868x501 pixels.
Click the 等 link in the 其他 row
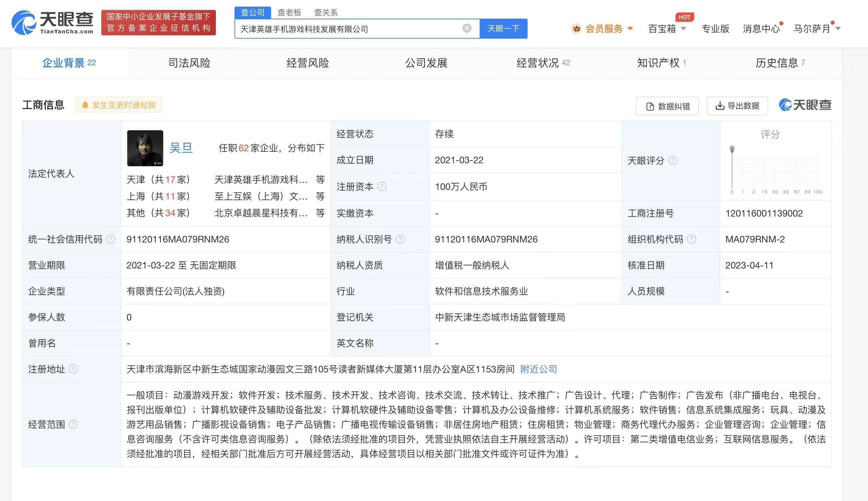(320, 213)
